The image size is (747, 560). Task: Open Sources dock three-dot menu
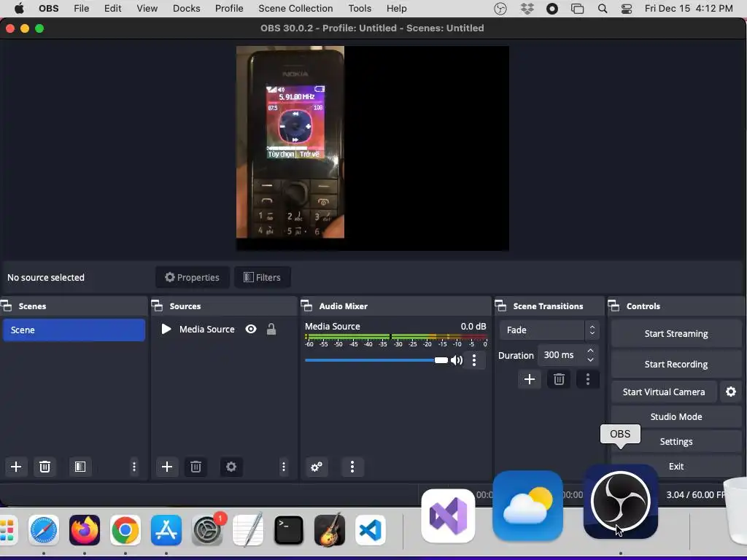tap(284, 467)
